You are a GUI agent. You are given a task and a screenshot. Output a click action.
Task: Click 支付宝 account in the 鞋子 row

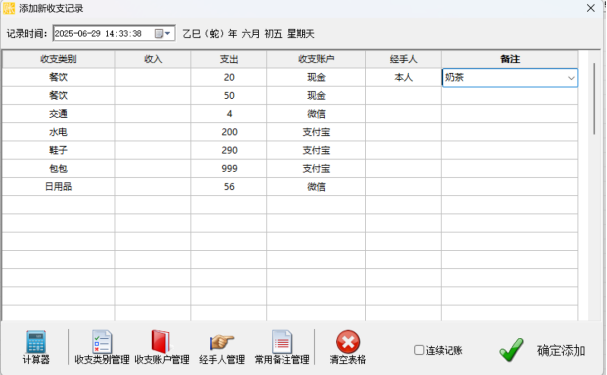pyautogui.click(x=316, y=150)
